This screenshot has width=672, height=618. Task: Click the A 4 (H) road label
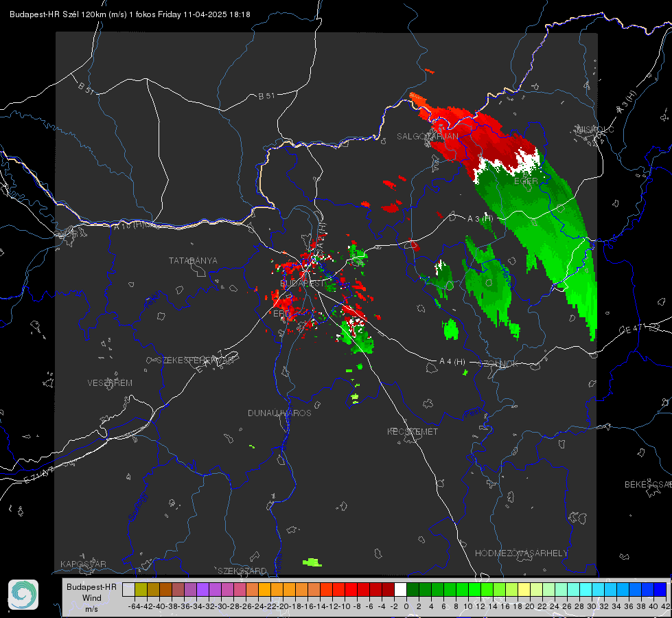[452, 362]
